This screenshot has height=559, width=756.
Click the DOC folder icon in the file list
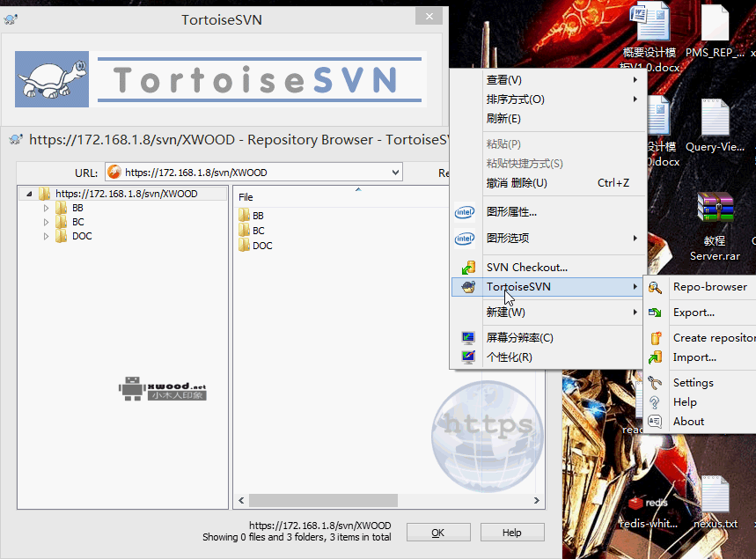(x=244, y=245)
